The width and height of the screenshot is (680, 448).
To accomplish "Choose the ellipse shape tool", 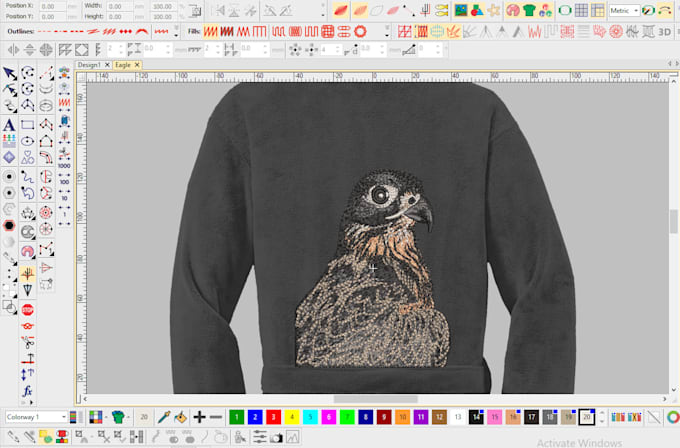I will (x=27, y=141).
